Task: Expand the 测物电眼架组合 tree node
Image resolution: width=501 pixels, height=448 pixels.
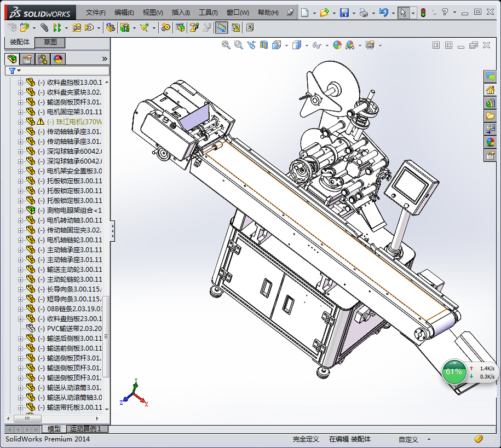Action: [20, 211]
